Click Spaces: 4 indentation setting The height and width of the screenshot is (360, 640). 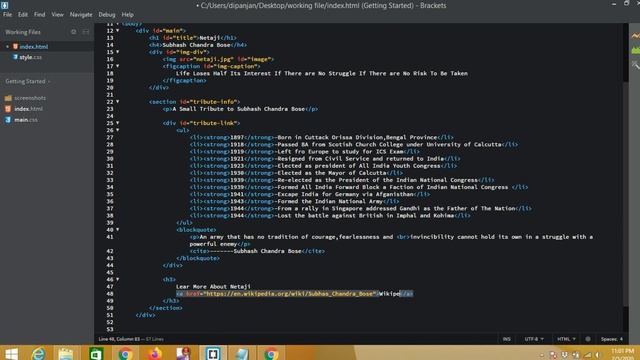click(611, 339)
